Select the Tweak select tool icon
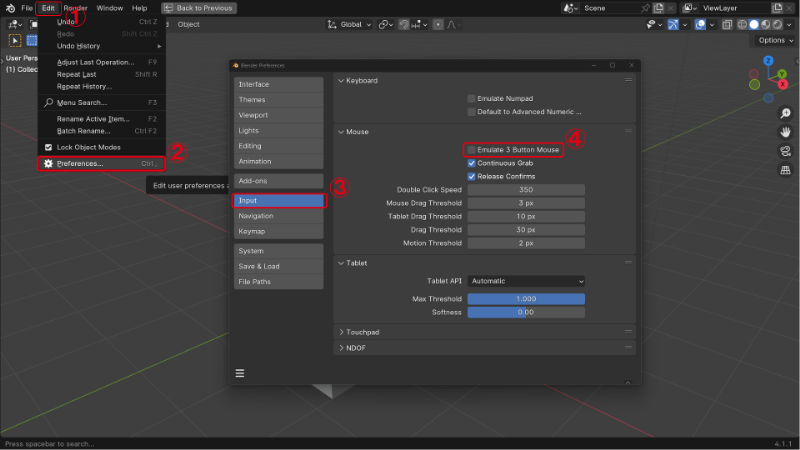The width and height of the screenshot is (800, 450). [15, 40]
